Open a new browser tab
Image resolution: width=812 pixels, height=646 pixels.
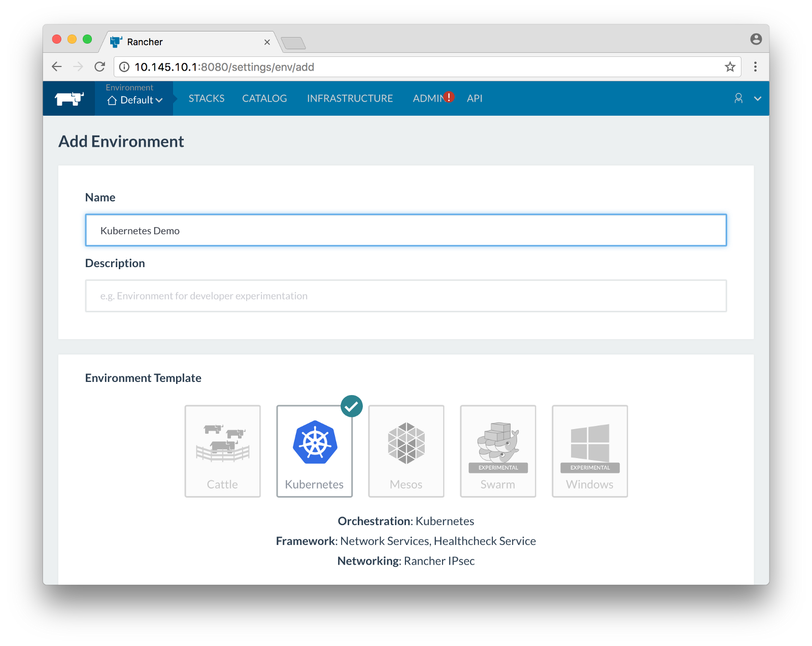(293, 43)
